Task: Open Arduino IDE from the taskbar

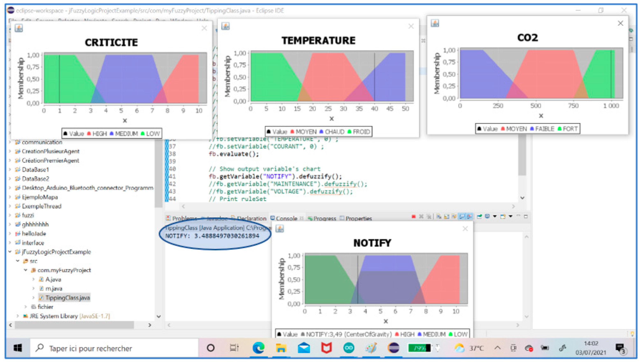Action: (x=349, y=348)
